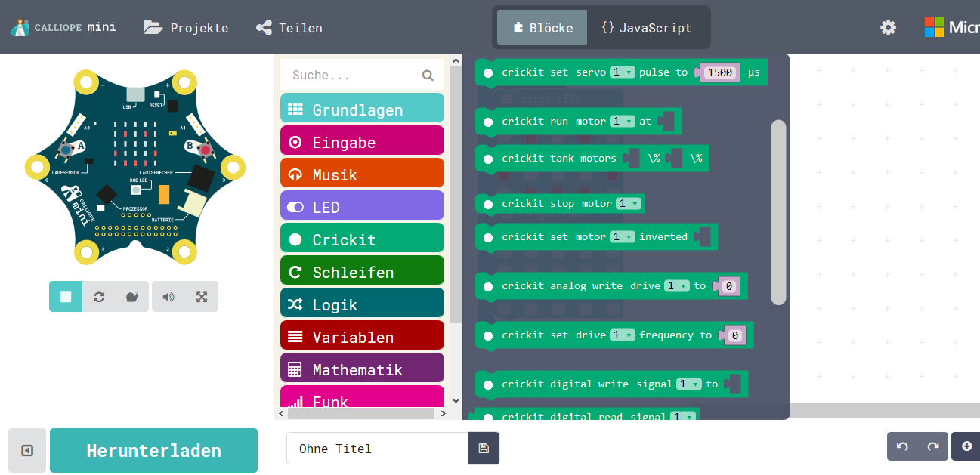Launch simulator in fullscreen

click(202, 297)
